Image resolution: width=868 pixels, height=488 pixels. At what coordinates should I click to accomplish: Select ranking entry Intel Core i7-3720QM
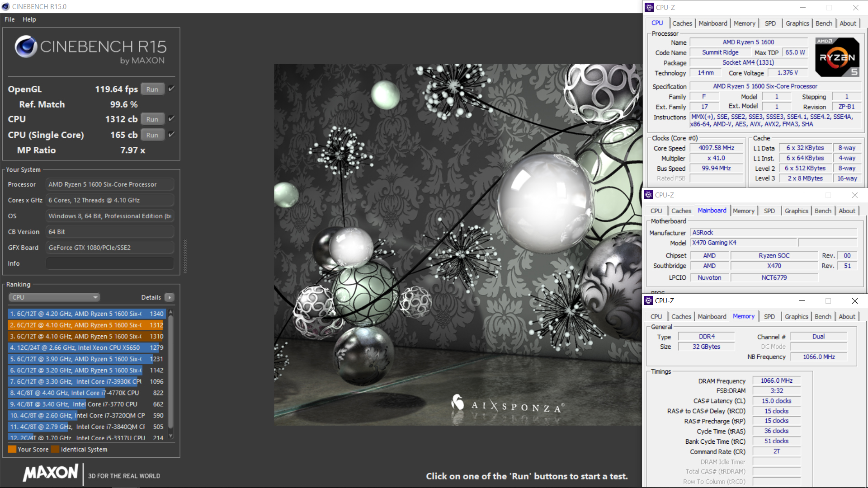pyautogui.click(x=86, y=415)
